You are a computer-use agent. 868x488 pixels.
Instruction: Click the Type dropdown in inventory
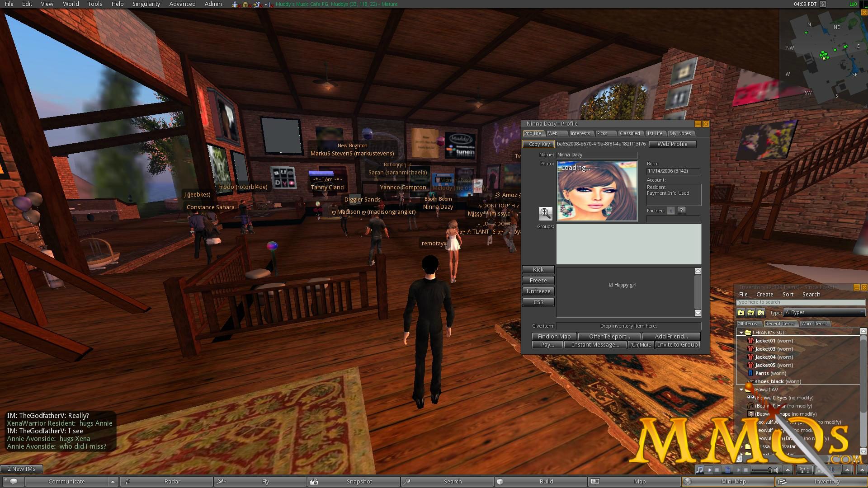[823, 312]
